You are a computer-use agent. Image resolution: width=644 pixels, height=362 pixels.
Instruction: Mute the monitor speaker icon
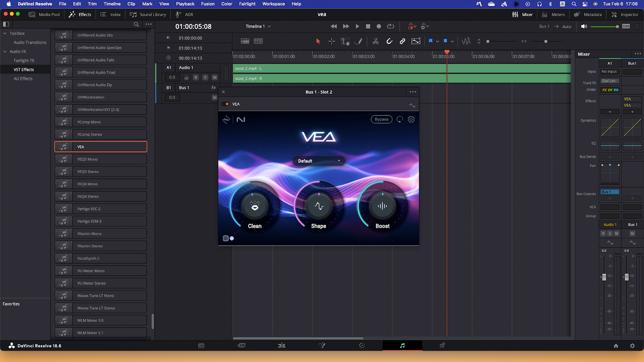(x=584, y=26)
